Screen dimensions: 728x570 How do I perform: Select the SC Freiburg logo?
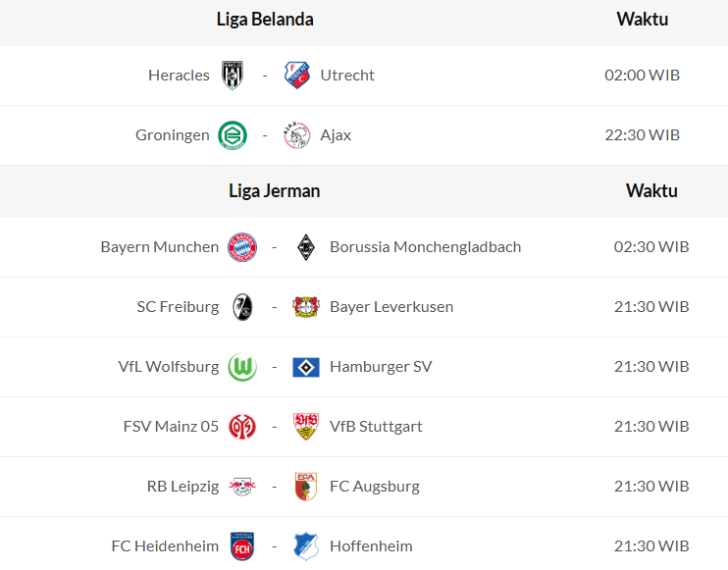[242, 307]
